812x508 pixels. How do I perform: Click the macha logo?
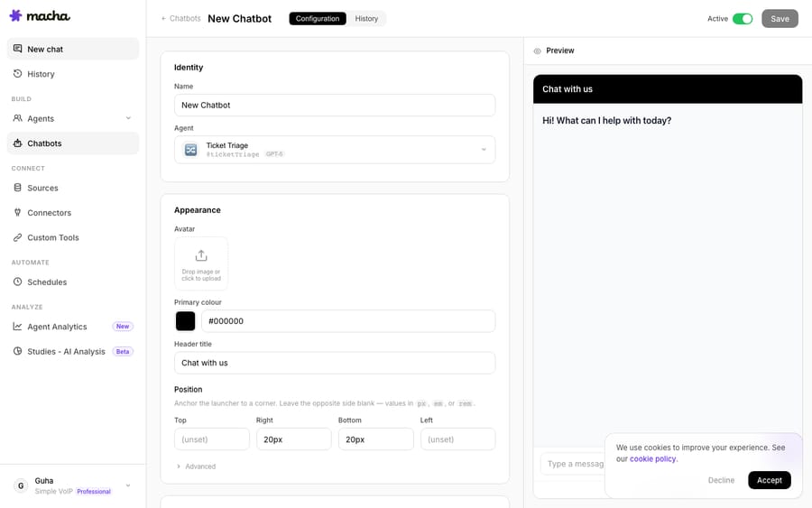coord(40,15)
